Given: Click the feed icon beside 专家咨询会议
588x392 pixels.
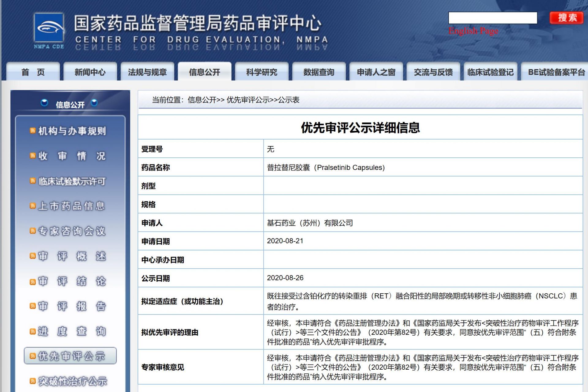Looking at the screenshot, I should 32,231.
